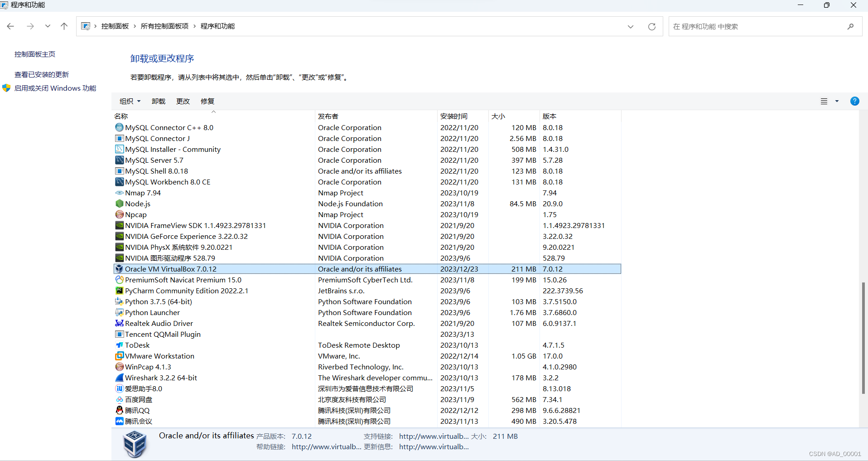Viewport: 868px width, 461px height.
Task: Click the computer icon in address bar
Action: [x=85, y=26]
